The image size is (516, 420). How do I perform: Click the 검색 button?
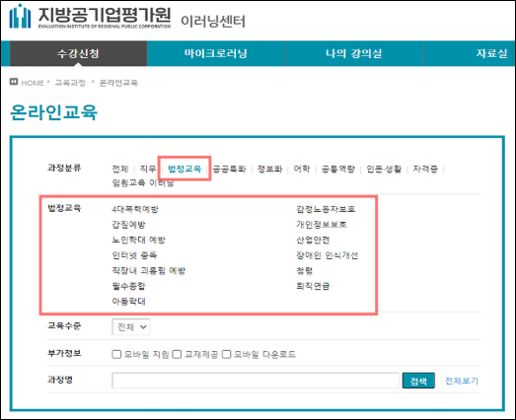click(418, 381)
